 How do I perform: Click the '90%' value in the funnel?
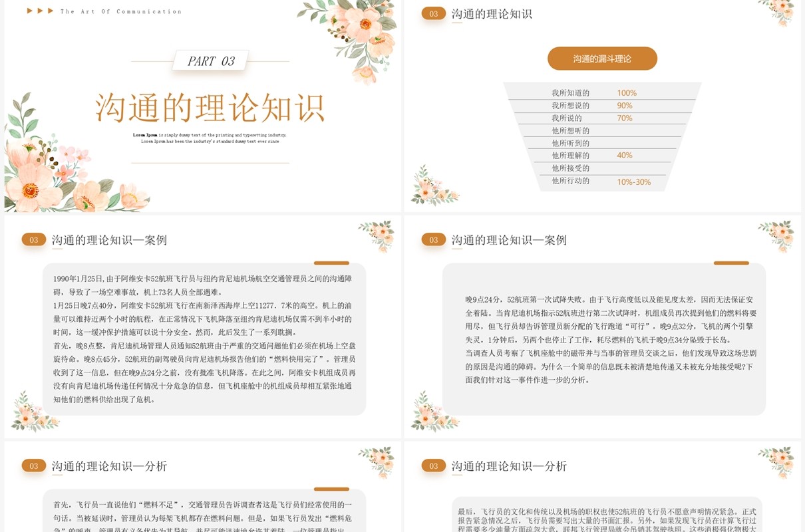point(625,106)
